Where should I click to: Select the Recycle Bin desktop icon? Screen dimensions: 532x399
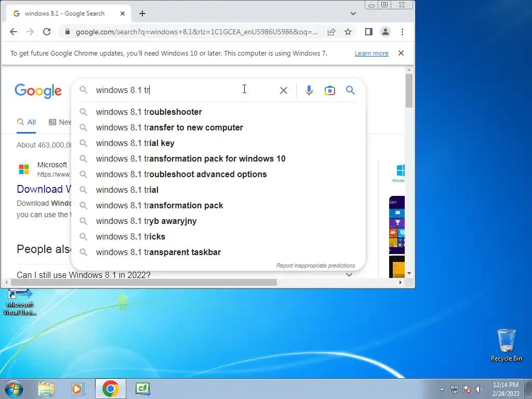pyautogui.click(x=506, y=345)
